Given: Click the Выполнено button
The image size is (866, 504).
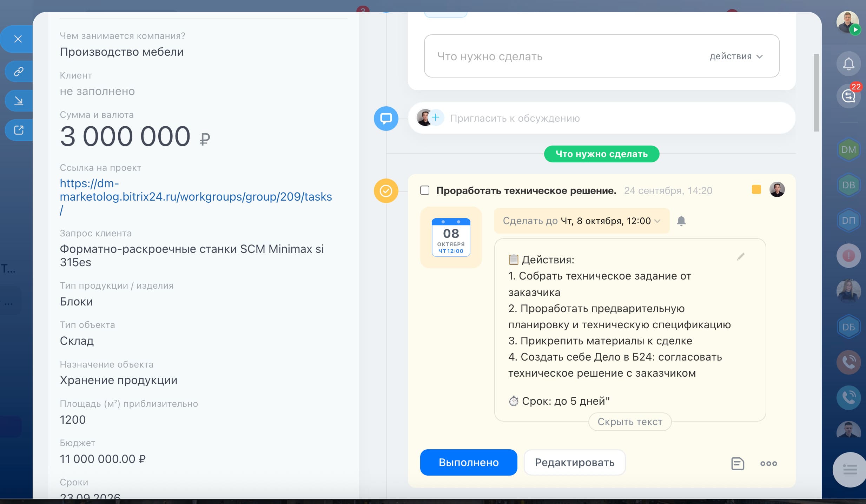Looking at the screenshot, I should coord(468,463).
